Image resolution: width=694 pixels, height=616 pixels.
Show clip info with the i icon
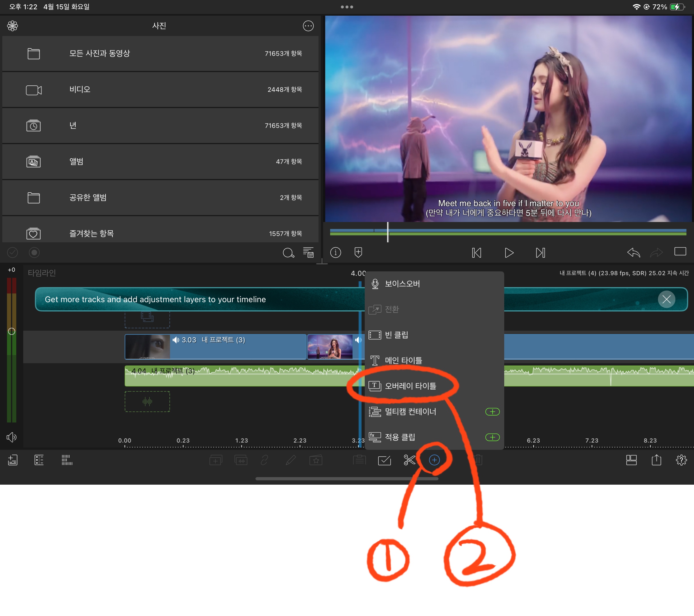tap(335, 253)
